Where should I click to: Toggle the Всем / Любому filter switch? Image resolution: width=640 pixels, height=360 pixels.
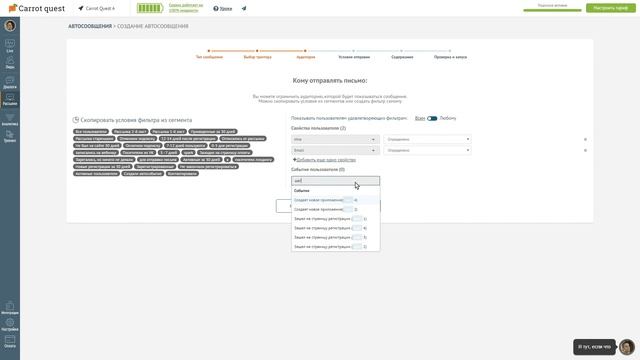(432, 118)
